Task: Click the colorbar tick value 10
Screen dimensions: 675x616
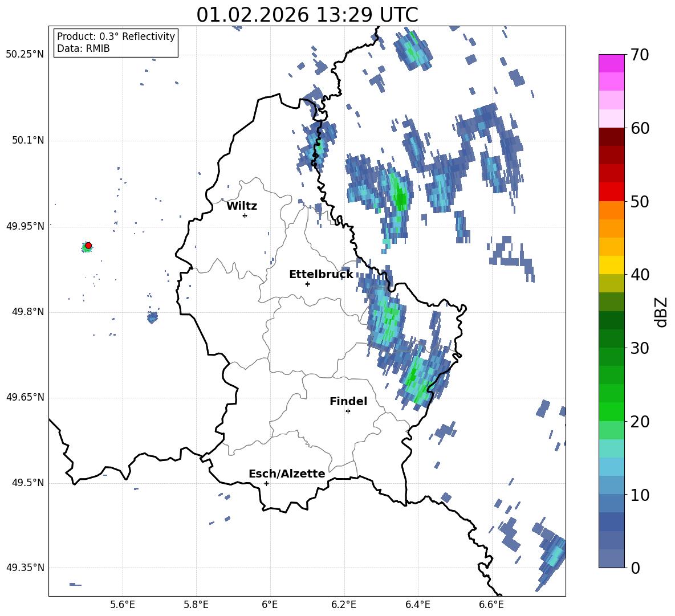Action: pyautogui.click(x=640, y=495)
